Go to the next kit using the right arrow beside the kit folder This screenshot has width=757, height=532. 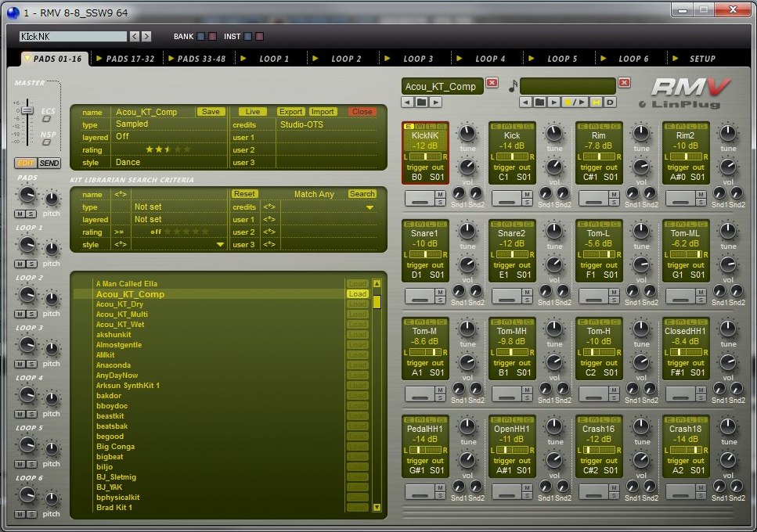[x=435, y=102]
